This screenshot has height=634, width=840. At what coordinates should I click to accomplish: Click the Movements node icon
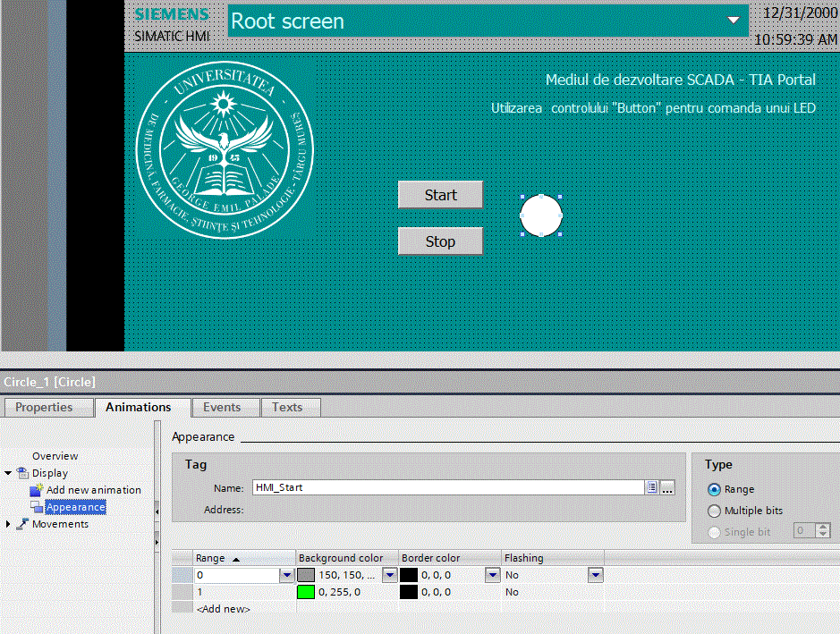[x=22, y=524]
